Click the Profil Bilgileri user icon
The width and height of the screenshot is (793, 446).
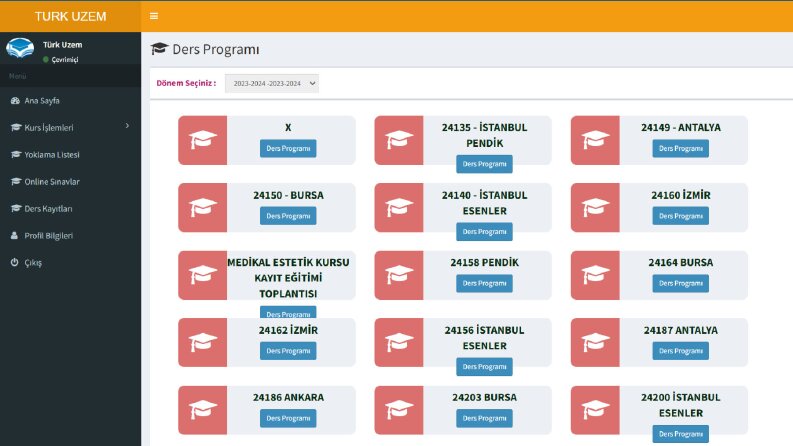coord(14,236)
